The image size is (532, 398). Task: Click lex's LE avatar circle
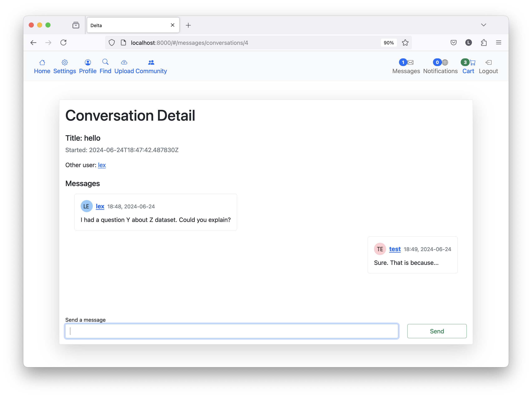[87, 206]
